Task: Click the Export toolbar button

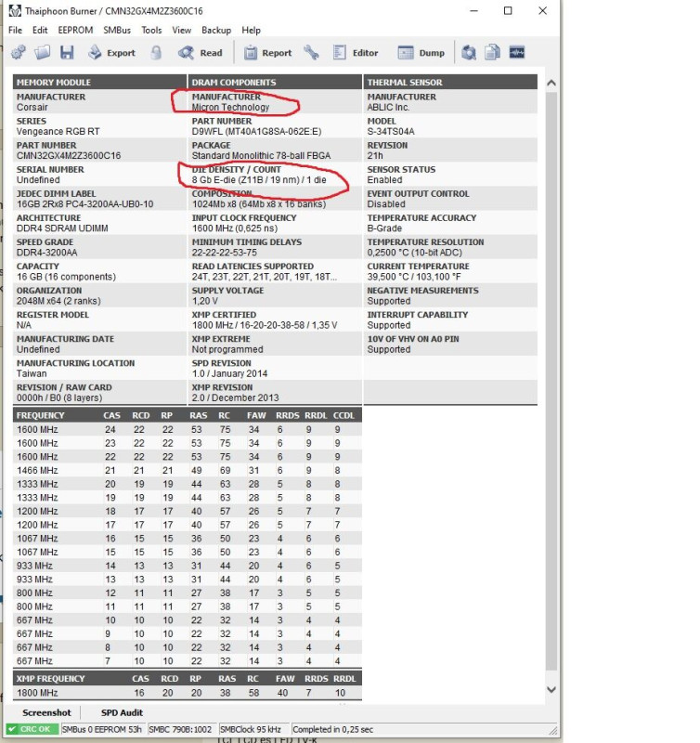Action: [111, 53]
